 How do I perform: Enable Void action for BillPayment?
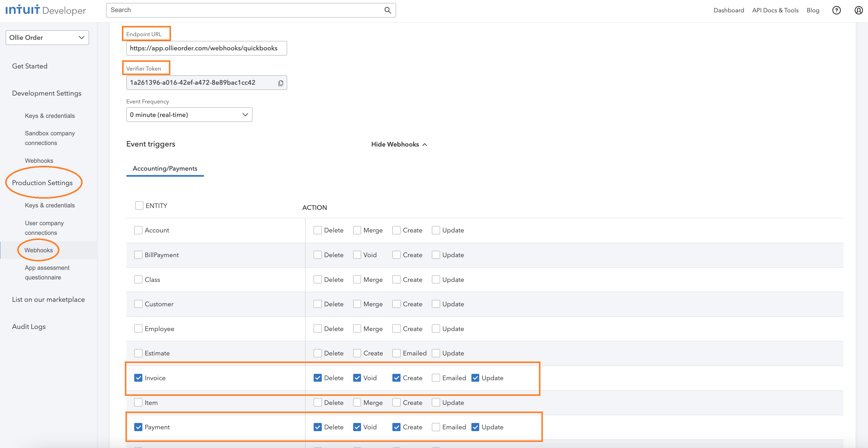[357, 255]
